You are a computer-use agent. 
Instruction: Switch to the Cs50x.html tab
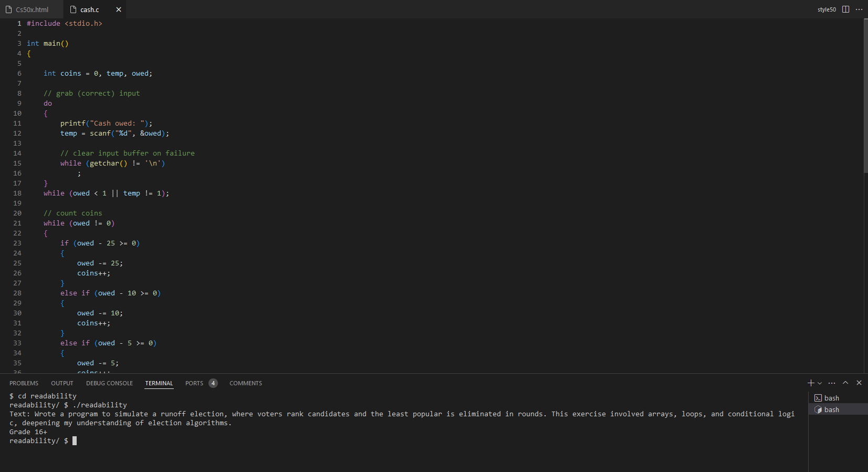point(32,9)
